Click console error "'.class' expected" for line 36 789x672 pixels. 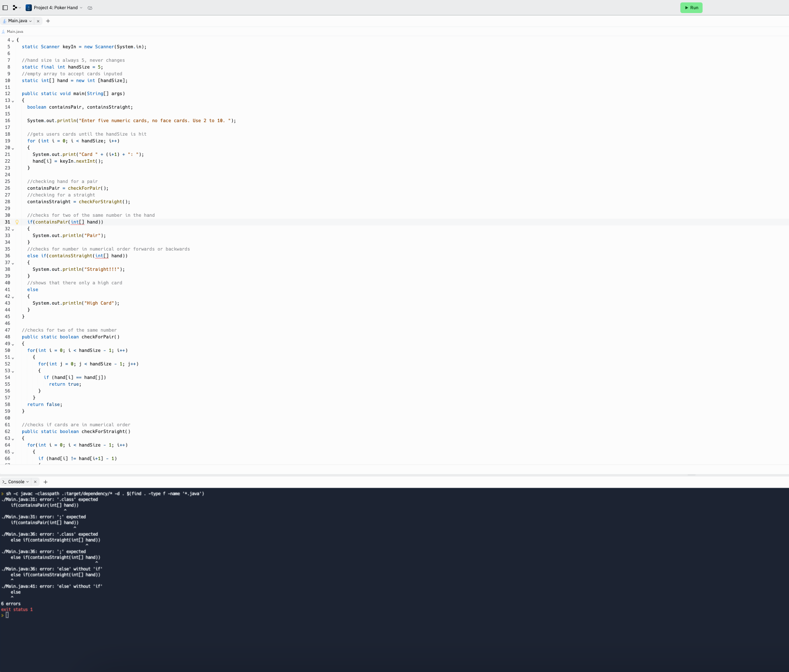(x=49, y=534)
